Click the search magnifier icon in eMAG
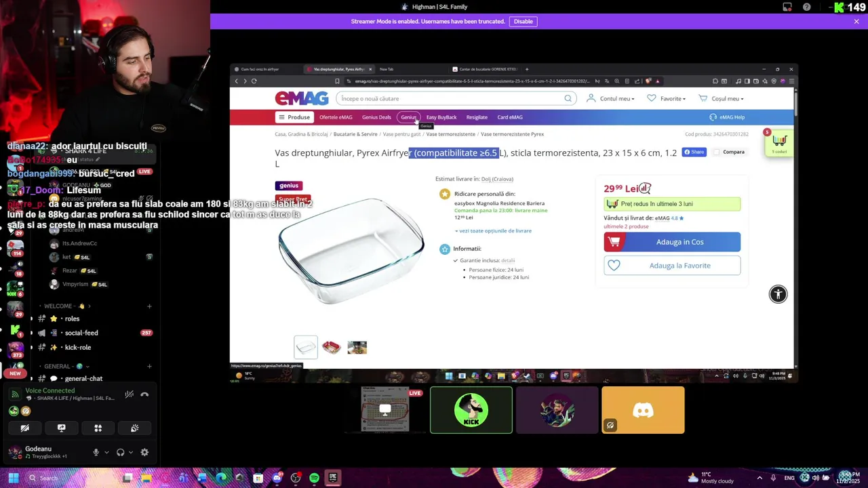868x488 pixels. (568, 98)
